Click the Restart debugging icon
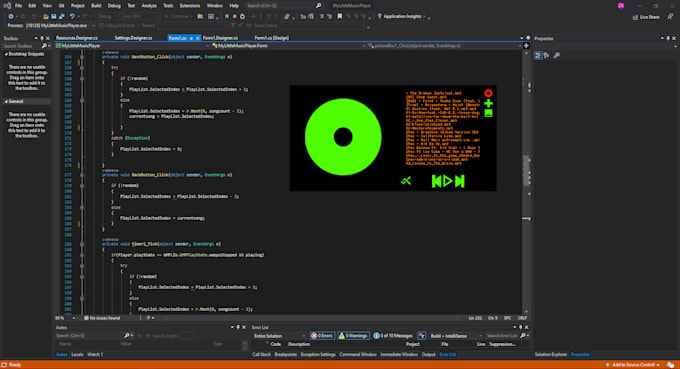 [242, 16]
